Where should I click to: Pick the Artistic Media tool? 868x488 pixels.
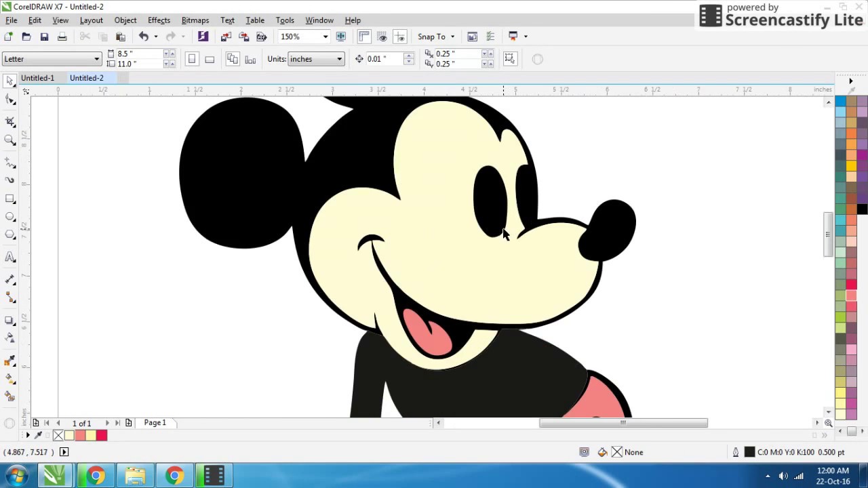(x=10, y=180)
